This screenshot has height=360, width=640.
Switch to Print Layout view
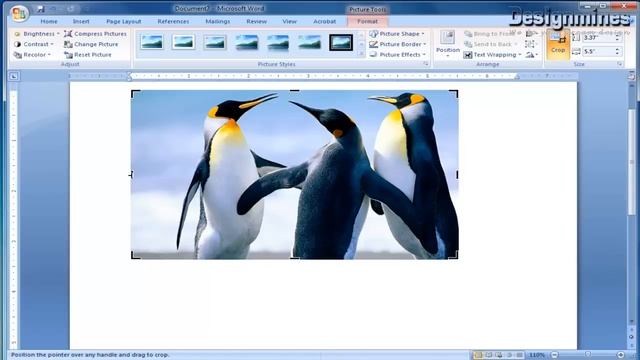[x=478, y=355]
